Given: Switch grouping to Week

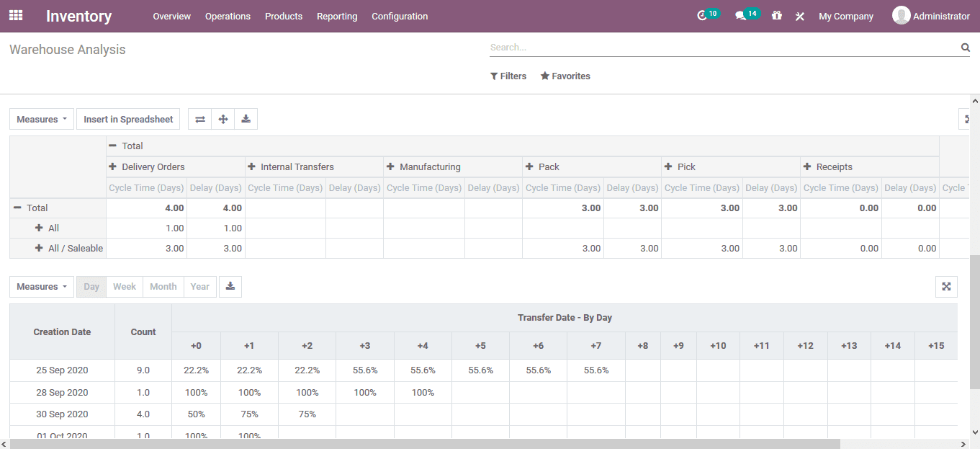Looking at the screenshot, I should pyautogui.click(x=125, y=286).
